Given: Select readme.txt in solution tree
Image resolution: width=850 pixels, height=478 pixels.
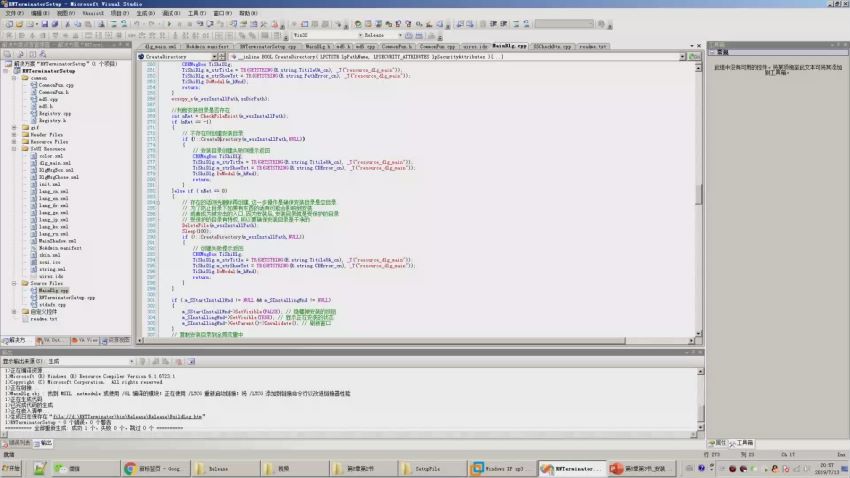Looking at the screenshot, I should pos(43,319).
